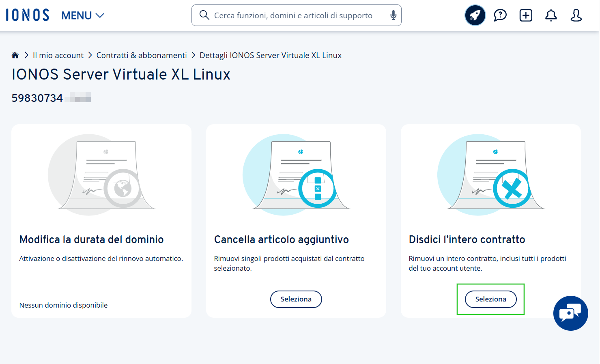Open help chat question icon

click(x=500, y=15)
